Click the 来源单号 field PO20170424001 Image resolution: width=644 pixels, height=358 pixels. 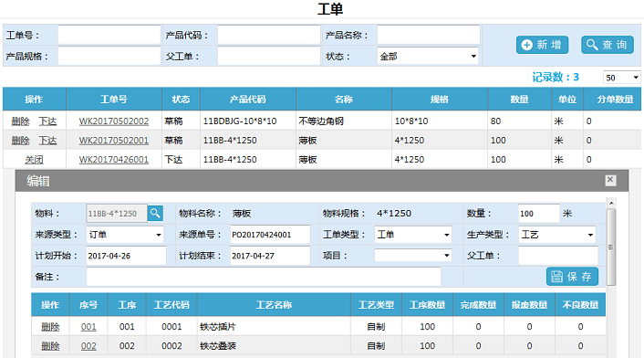pos(270,235)
